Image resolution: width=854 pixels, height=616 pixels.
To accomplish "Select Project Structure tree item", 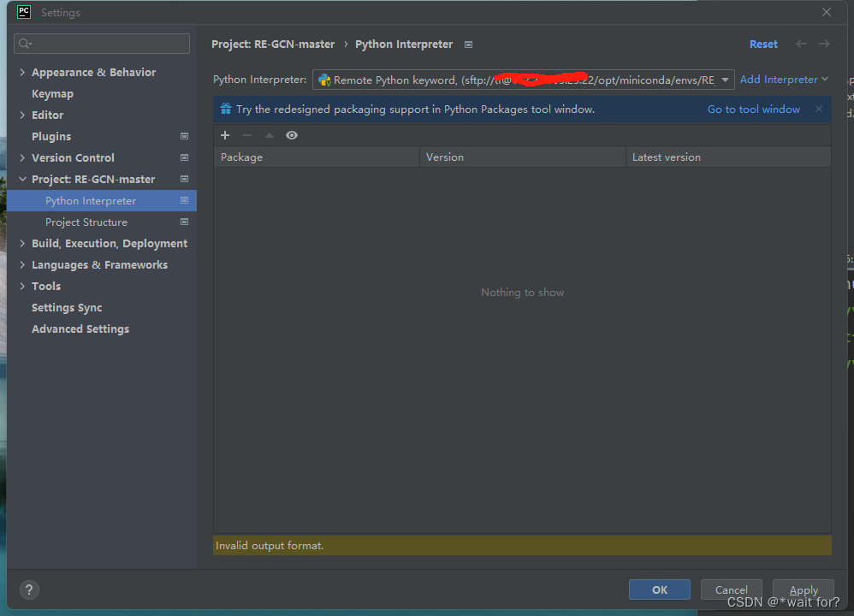I will [x=86, y=222].
